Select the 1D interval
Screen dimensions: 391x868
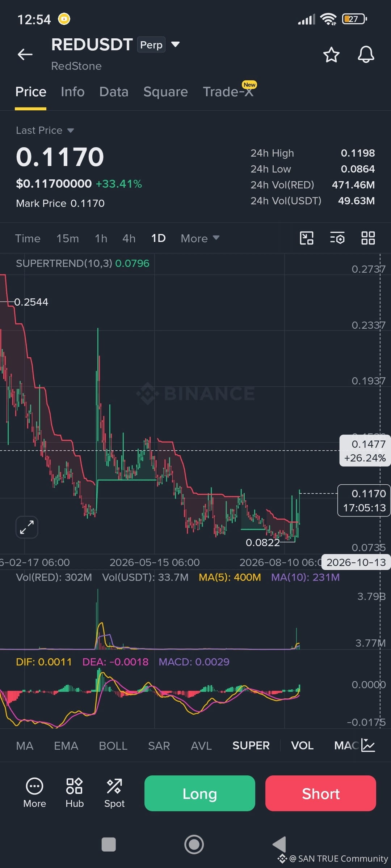(x=158, y=238)
